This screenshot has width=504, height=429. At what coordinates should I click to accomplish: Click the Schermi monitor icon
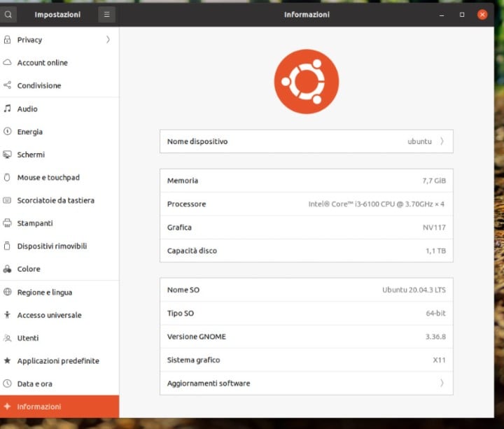(7, 155)
